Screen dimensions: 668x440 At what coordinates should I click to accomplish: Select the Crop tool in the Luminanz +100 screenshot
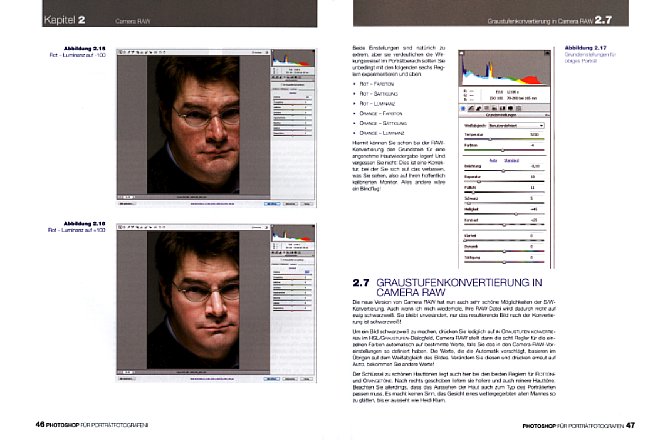138,227
